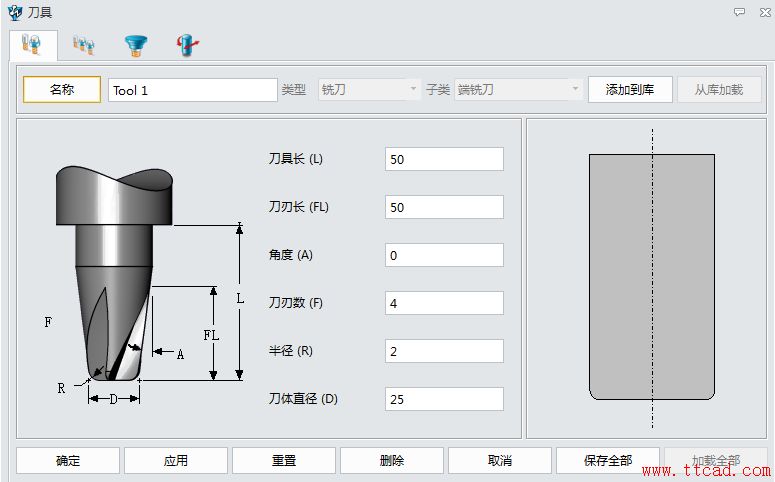Edit the 刀刃长 (FL) value field

444,207
